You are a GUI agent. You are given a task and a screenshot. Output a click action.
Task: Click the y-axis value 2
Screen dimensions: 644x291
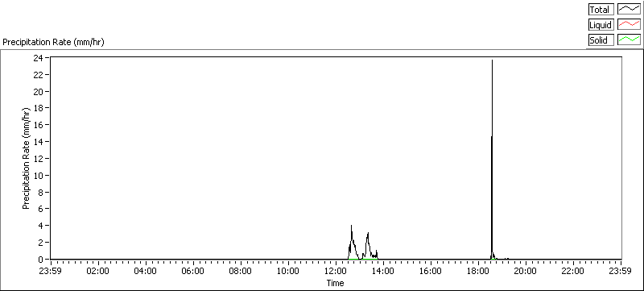click(41, 243)
